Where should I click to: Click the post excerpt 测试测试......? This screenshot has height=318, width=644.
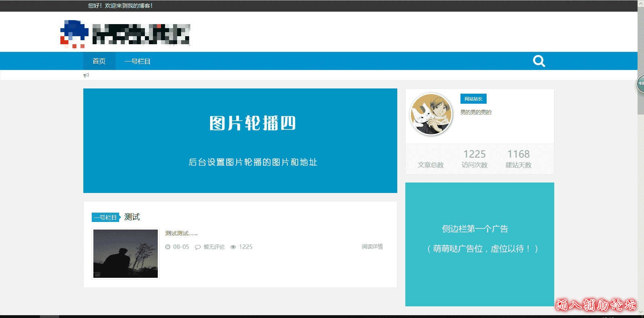[181, 233]
